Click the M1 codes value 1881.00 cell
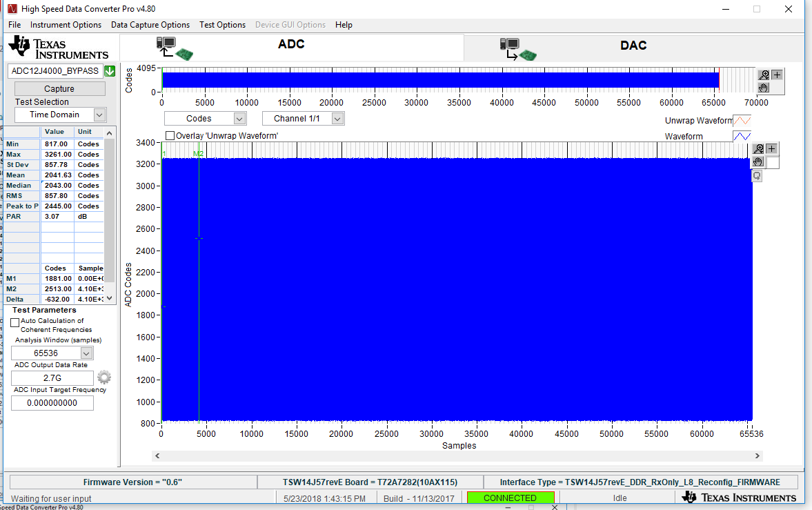Screen dimensions: 812x510 (57, 279)
